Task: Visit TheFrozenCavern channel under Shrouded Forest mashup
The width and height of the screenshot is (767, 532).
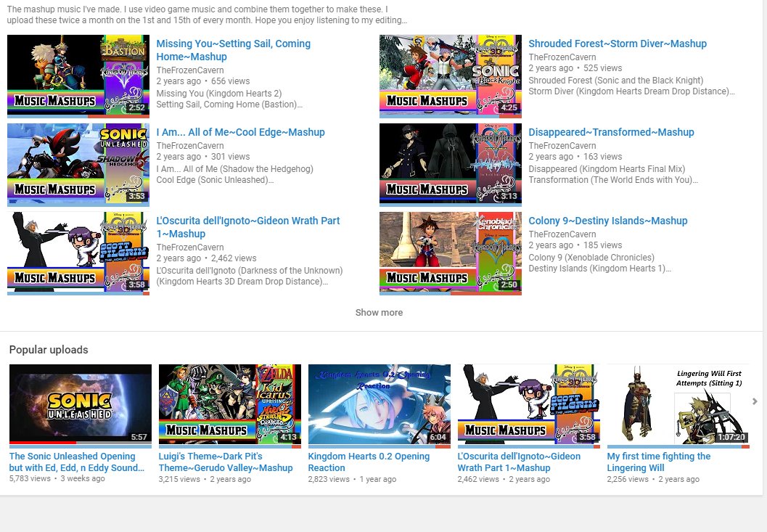Action: coord(562,57)
